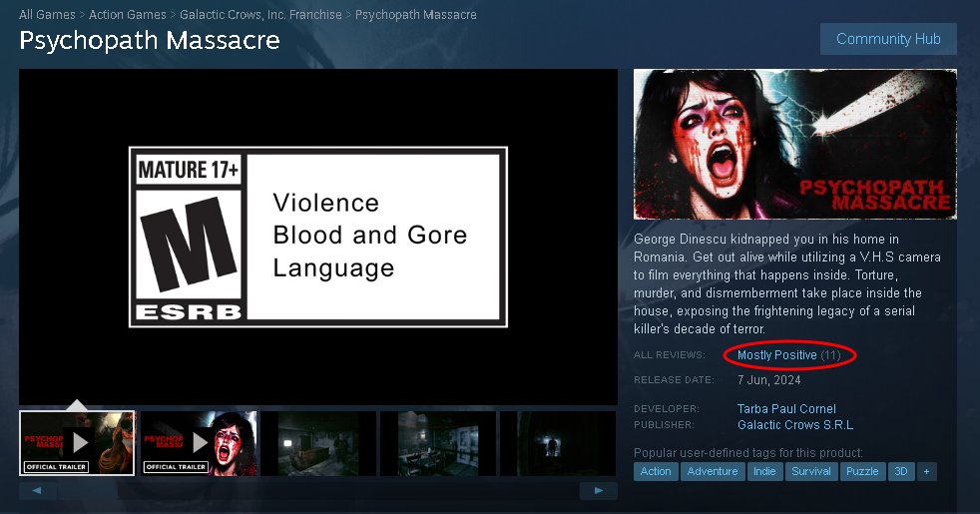Viewport: 980px width, 514px height.
Task: Open publisher Galactic Crows S.R.L page
Action: [795, 425]
